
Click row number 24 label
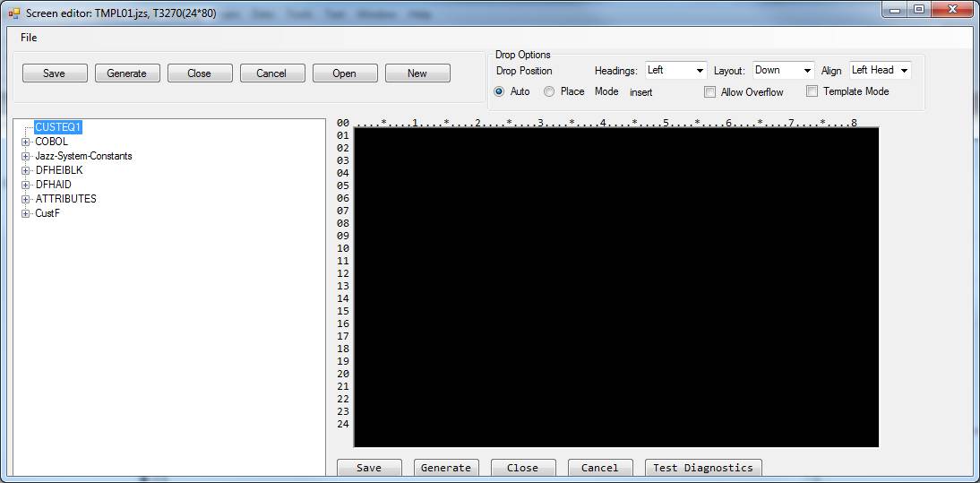tap(342, 424)
